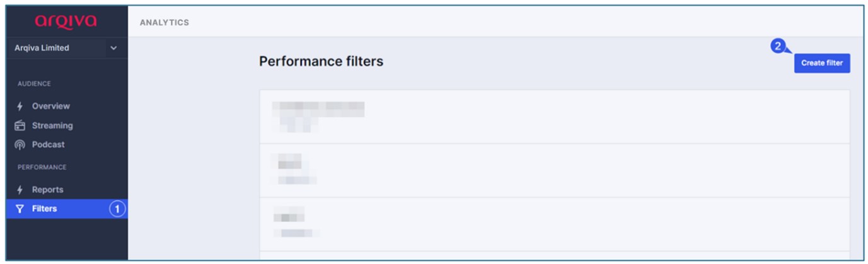The image size is (868, 264).
Task: Click the numbered badge 2 marker
Action: click(x=778, y=47)
